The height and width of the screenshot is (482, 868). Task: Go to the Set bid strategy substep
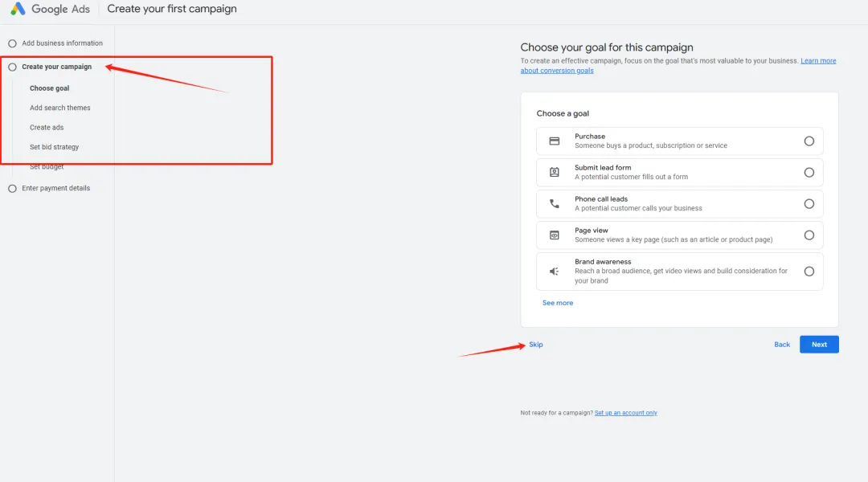tap(55, 147)
